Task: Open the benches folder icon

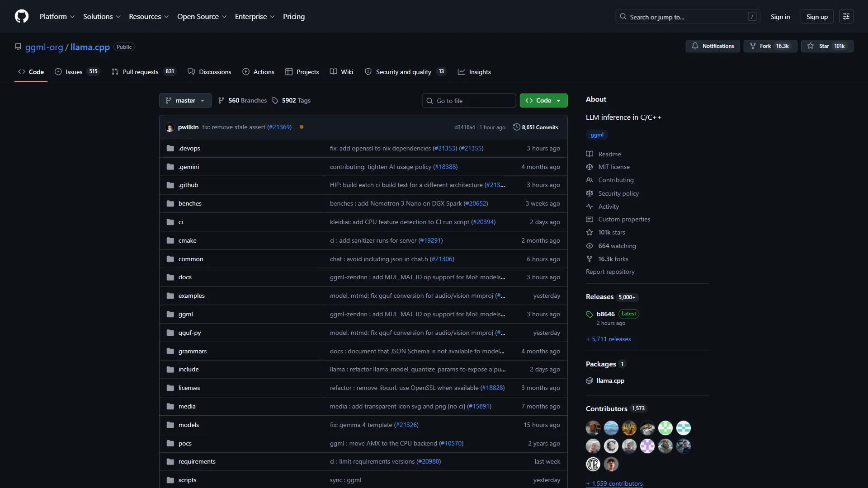Action: [x=170, y=204]
